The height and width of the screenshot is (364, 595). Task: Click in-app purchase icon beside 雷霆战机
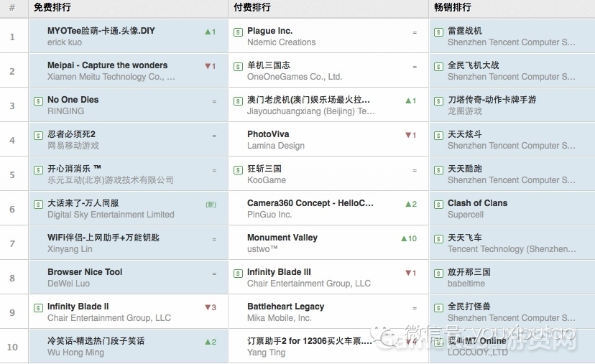[x=438, y=32]
